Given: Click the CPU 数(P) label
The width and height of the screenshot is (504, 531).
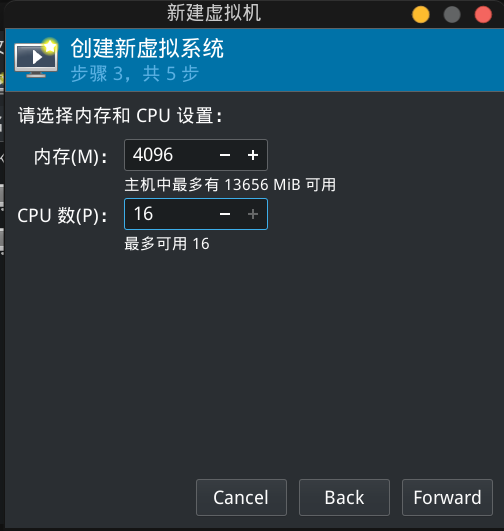Looking at the screenshot, I should [x=62, y=216].
